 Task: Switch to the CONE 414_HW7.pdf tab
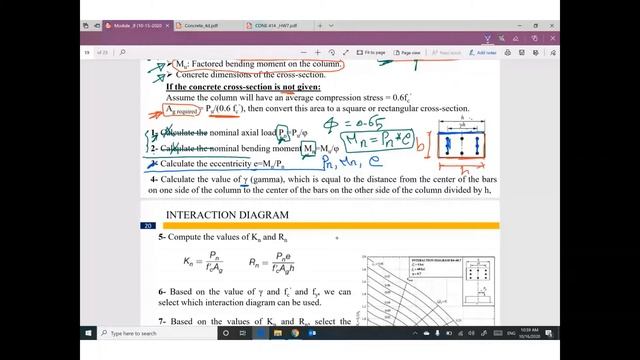coord(280,25)
